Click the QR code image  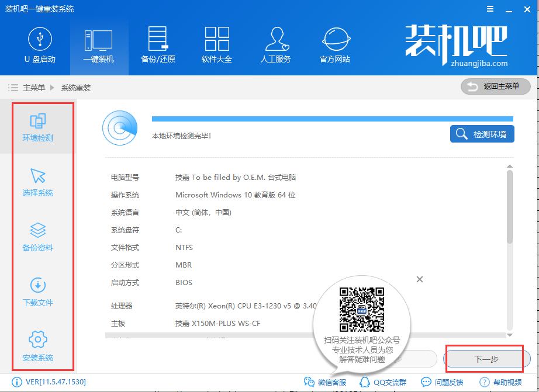(362, 310)
